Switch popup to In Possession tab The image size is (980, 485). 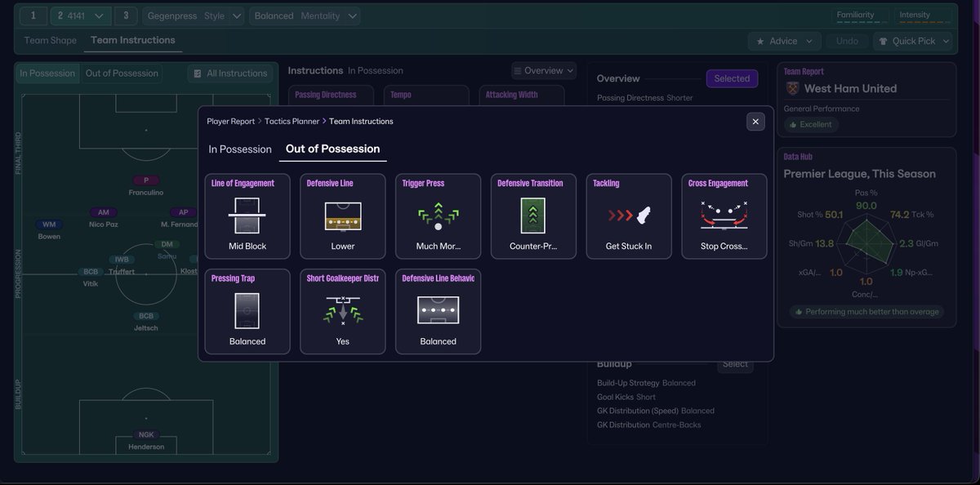click(240, 149)
